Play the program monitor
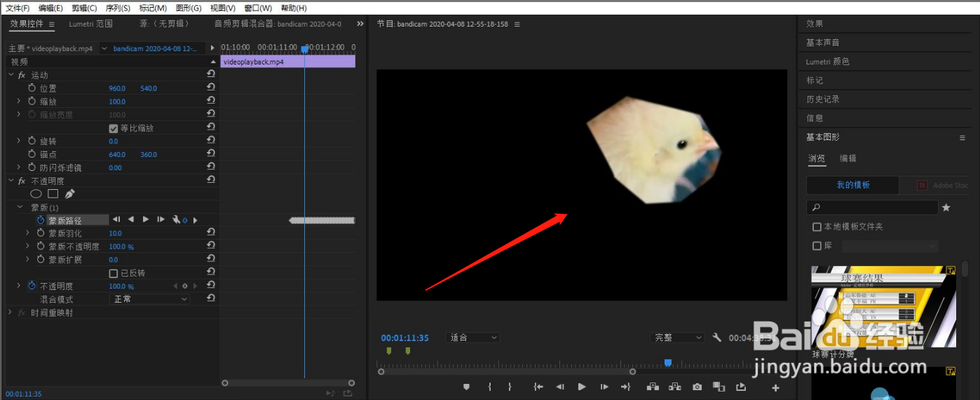 click(x=582, y=387)
